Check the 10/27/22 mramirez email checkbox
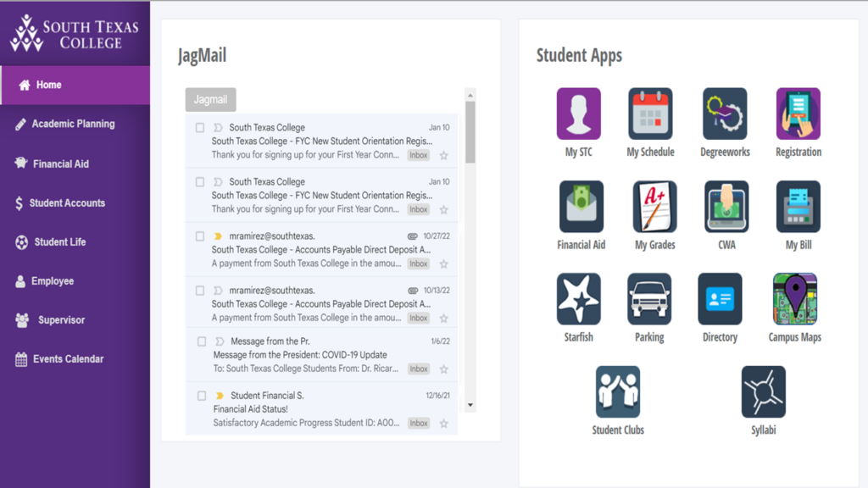 tap(200, 236)
